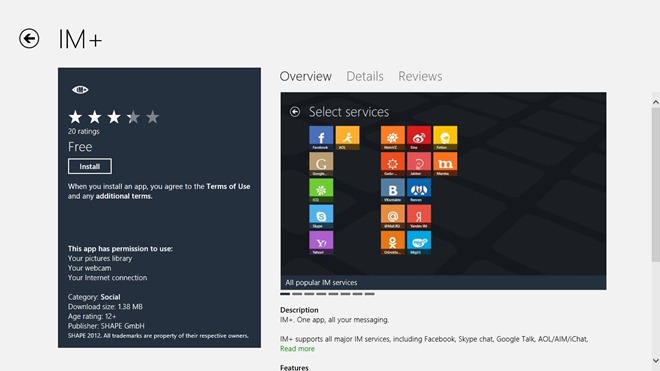The width and height of the screenshot is (660, 371).
Task: Click the fifth star in the rating
Action: pos(153,117)
